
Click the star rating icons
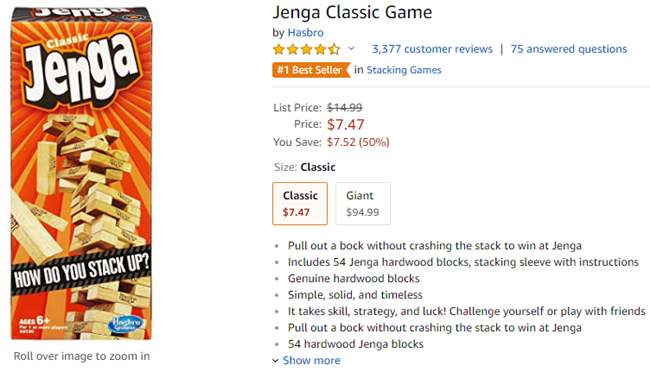tap(306, 50)
